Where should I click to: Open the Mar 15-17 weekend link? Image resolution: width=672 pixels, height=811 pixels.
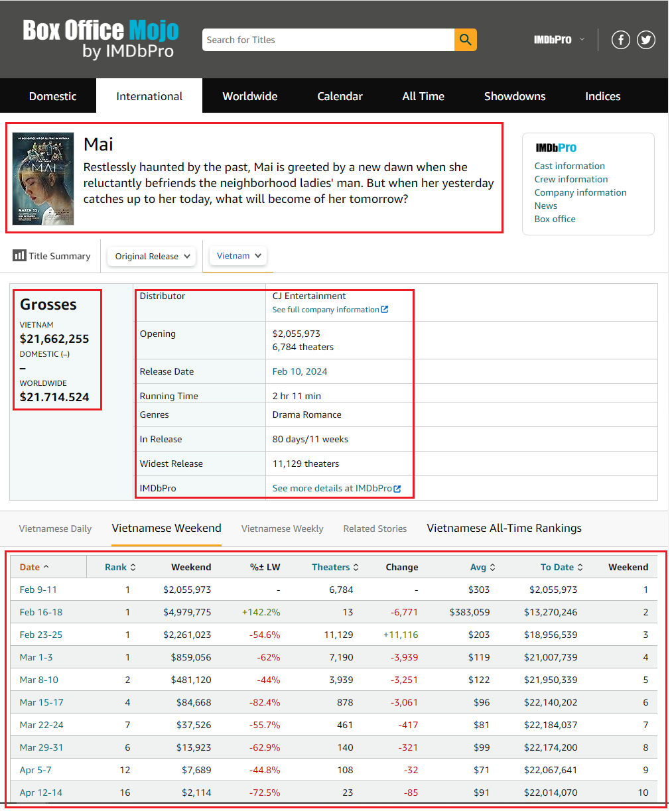pos(42,702)
